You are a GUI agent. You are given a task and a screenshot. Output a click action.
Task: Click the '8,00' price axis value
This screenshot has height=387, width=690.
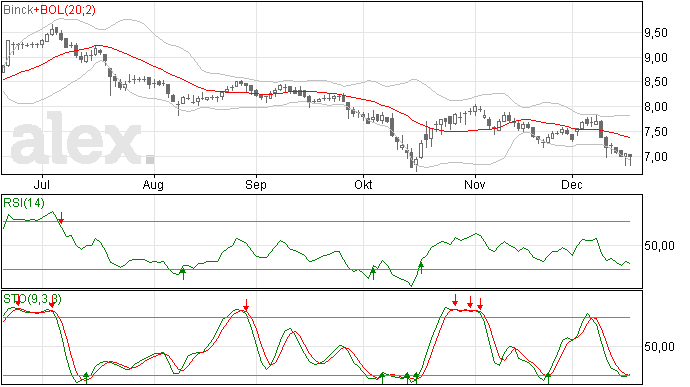click(657, 107)
